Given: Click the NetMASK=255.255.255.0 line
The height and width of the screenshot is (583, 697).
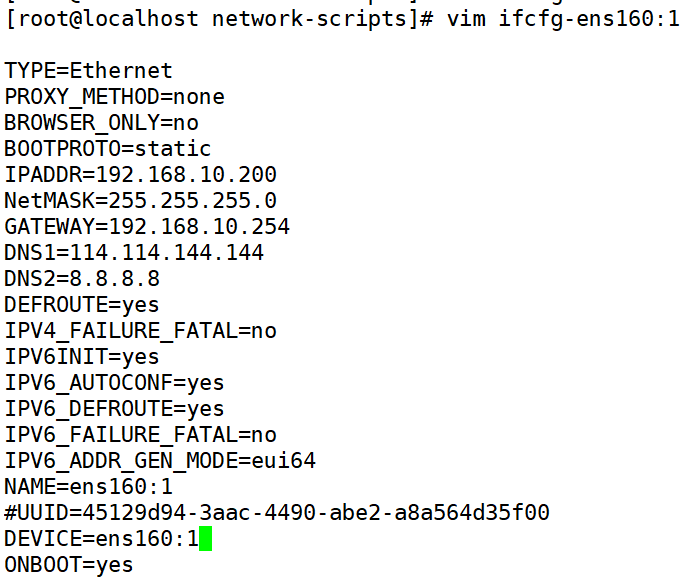Looking at the screenshot, I should click(140, 201).
